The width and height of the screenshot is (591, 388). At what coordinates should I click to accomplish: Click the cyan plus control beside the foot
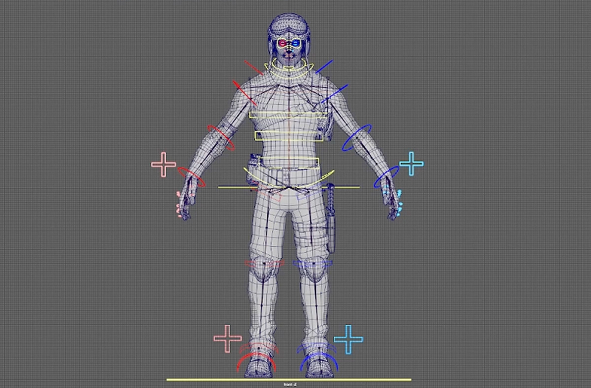(x=349, y=339)
